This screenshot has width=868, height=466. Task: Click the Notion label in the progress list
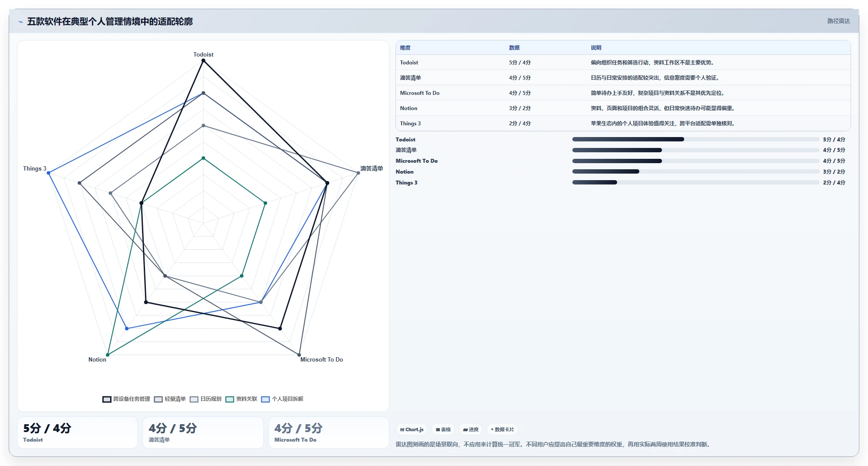[x=405, y=172]
